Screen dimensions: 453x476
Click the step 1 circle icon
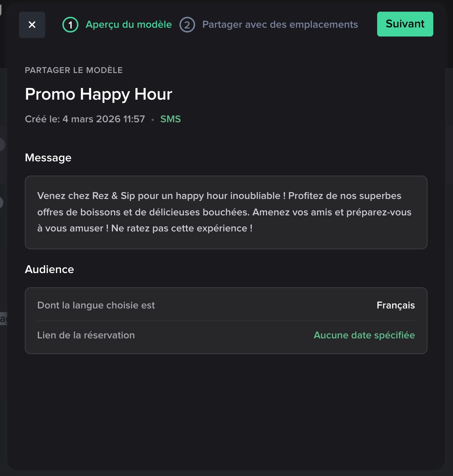(70, 25)
